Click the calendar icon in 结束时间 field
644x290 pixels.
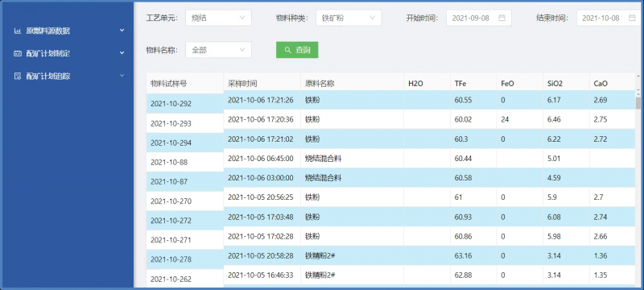632,18
